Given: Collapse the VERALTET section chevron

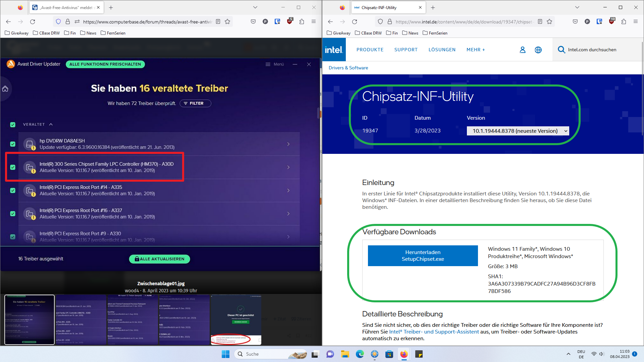Looking at the screenshot, I should coord(51,124).
